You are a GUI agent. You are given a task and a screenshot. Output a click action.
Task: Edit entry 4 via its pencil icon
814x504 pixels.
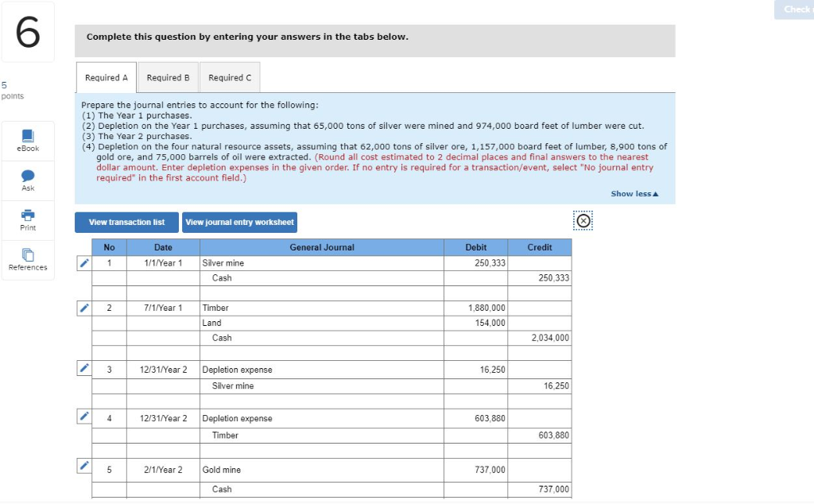coord(83,417)
